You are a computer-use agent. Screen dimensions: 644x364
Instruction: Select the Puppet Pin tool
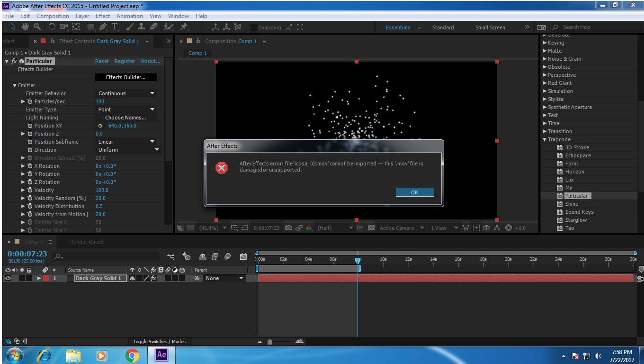pos(184,27)
